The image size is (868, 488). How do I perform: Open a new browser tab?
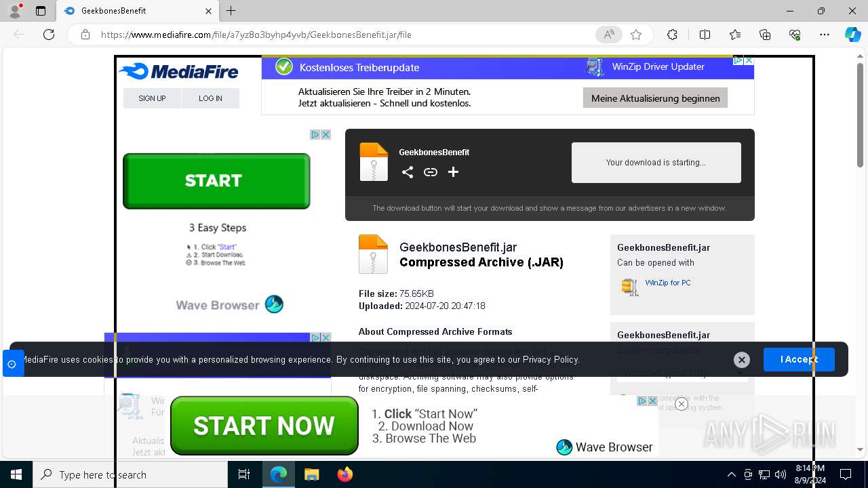(231, 11)
